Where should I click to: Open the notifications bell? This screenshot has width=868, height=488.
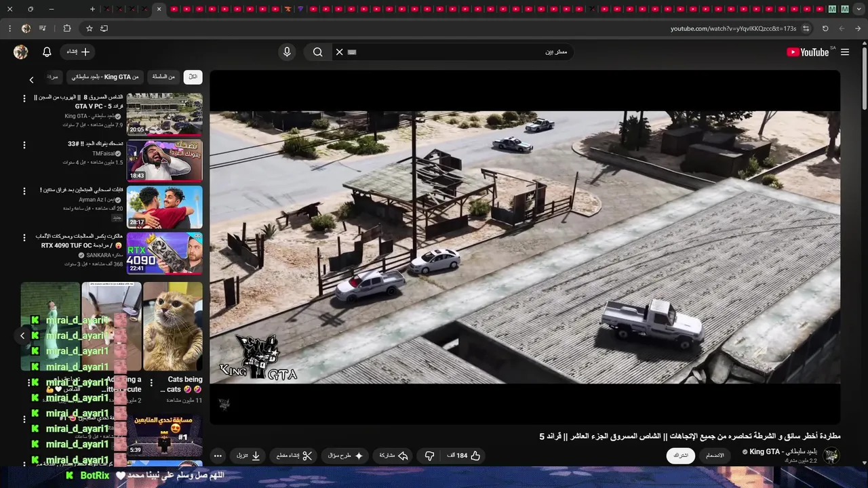click(x=47, y=52)
